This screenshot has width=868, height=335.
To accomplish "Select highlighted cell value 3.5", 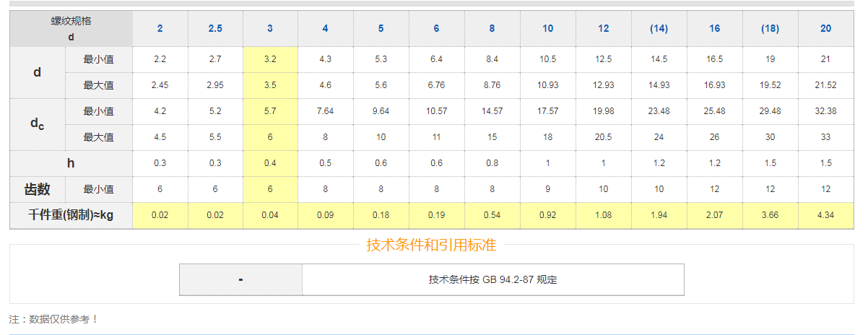I will click(x=271, y=85).
